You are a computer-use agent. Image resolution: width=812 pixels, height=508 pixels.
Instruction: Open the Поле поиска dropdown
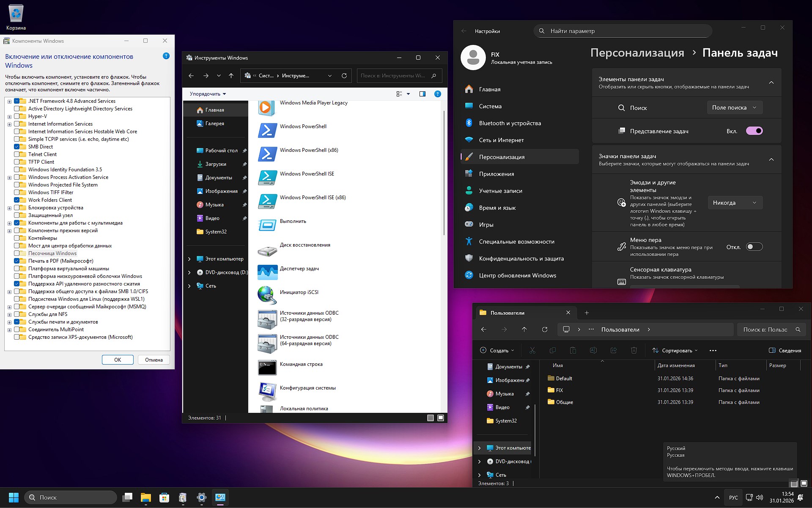(x=735, y=107)
